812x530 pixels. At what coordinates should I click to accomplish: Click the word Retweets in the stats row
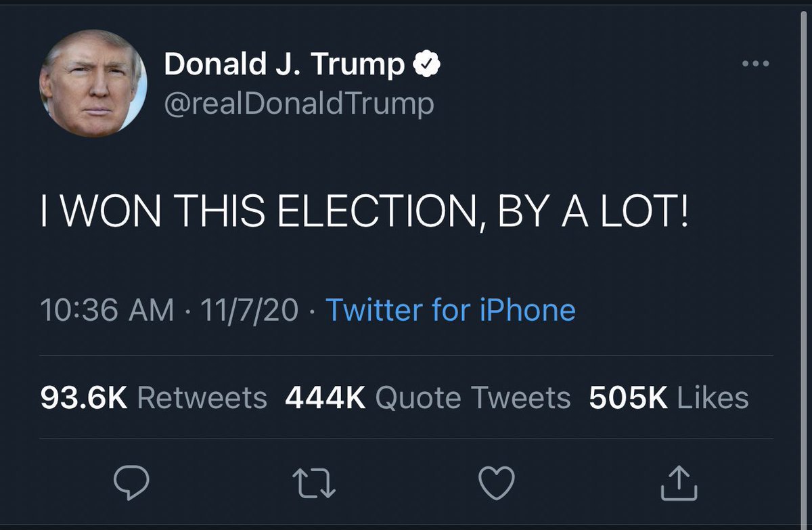202,398
